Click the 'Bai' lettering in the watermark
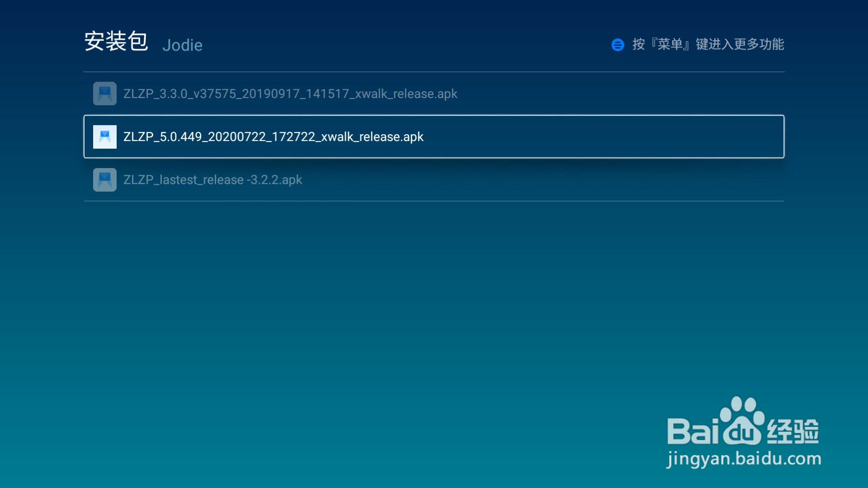The image size is (868, 488). coord(693,432)
